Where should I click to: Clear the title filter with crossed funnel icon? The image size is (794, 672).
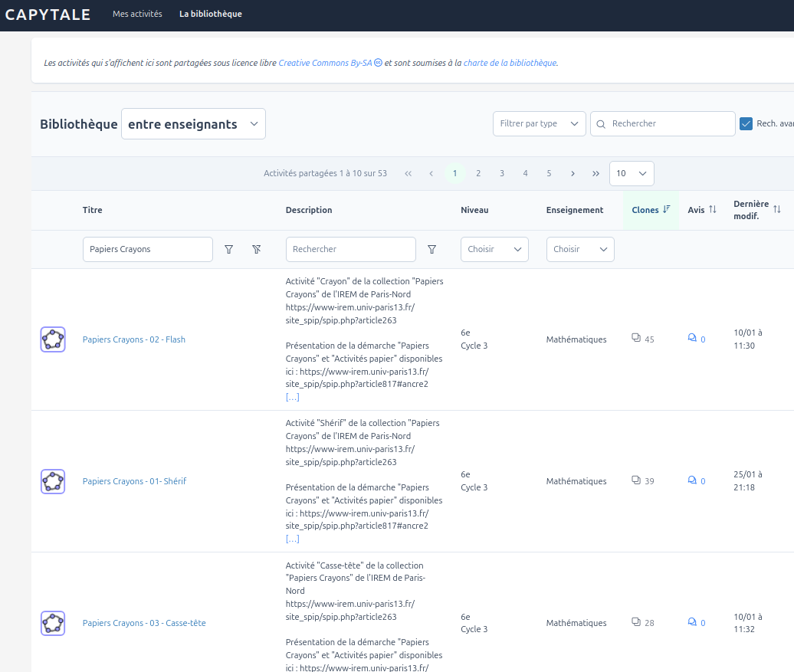pyautogui.click(x=257, y=249)
